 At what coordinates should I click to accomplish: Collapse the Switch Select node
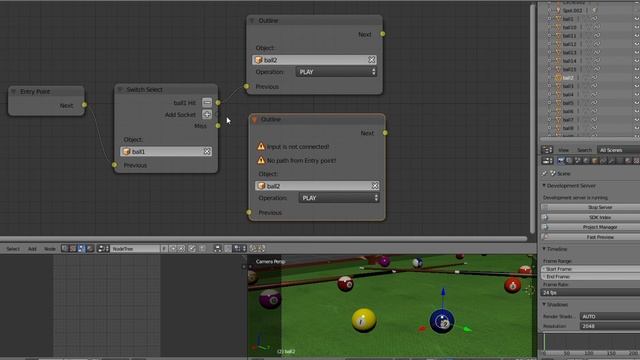tap(120, 89)
